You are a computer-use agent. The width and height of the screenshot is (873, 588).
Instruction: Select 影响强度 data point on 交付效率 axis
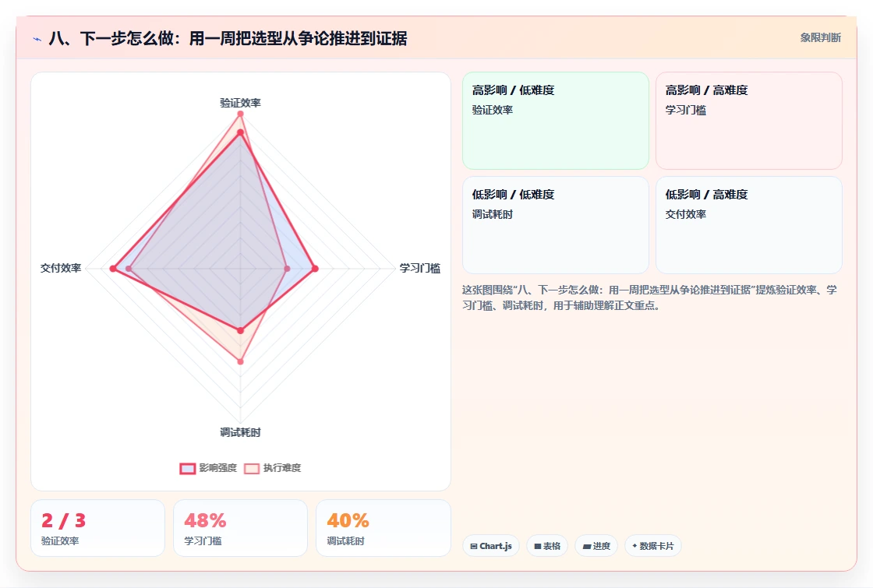(x=113, y=269)
